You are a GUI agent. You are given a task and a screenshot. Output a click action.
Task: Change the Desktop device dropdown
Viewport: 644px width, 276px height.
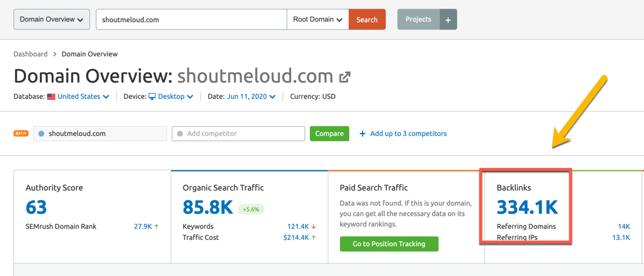pos(175,96)
